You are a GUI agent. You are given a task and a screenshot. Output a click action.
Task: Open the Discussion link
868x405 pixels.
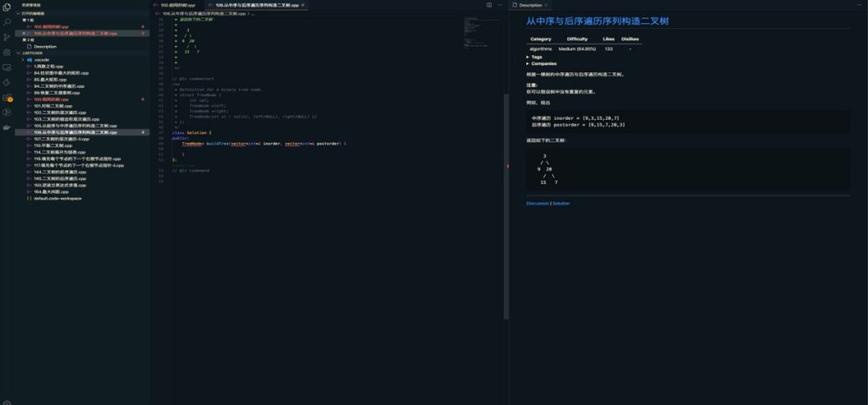pos(538,203)
